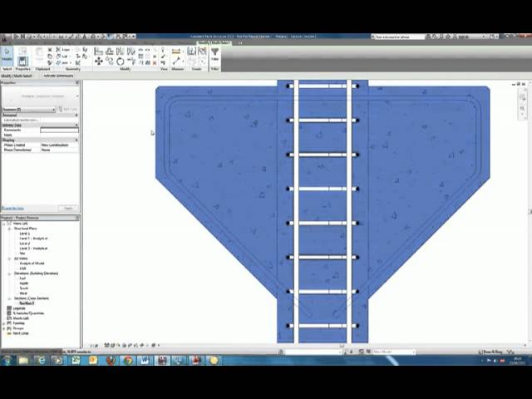Open the West elevation view
Viewport: 532px width, 399px height.
(23, 293)
